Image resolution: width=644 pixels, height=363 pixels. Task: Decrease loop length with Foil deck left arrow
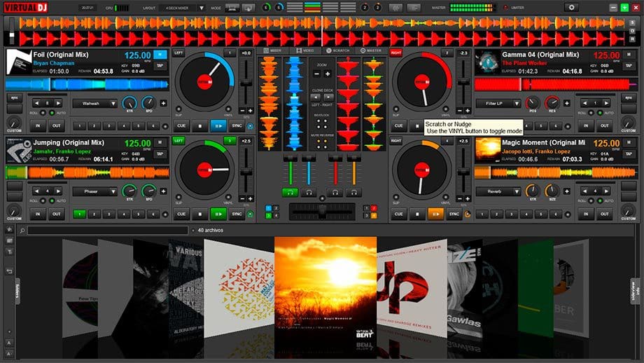click(x=36, y=103)
